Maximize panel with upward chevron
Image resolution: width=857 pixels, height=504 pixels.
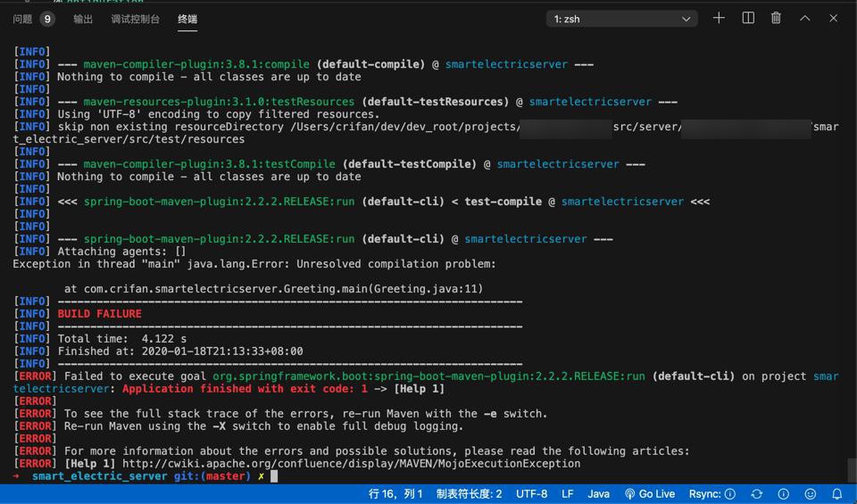click(804, 18)
